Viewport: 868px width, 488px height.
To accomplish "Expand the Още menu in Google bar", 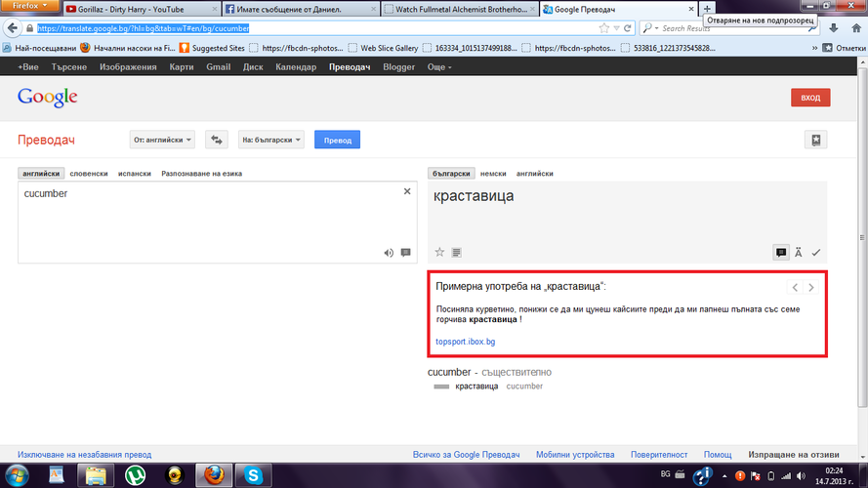I will (x=439, y=67).
